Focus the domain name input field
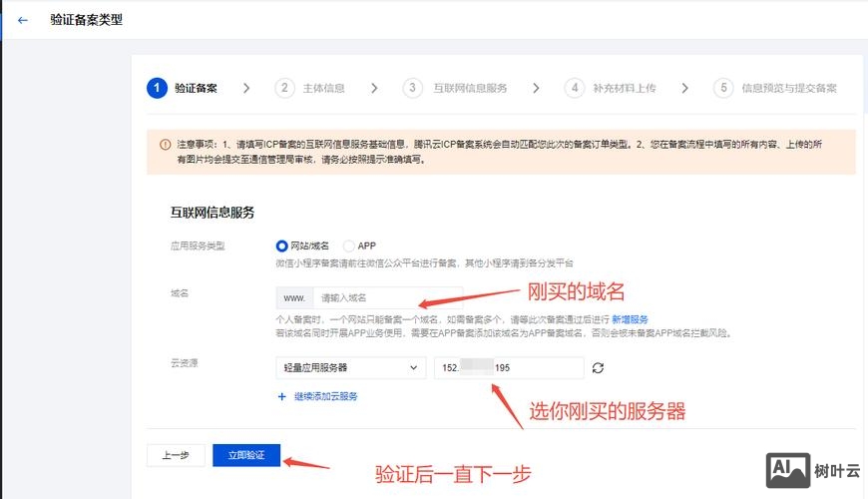The height and width of the screenshot is (499, 868). coord(387,298)
